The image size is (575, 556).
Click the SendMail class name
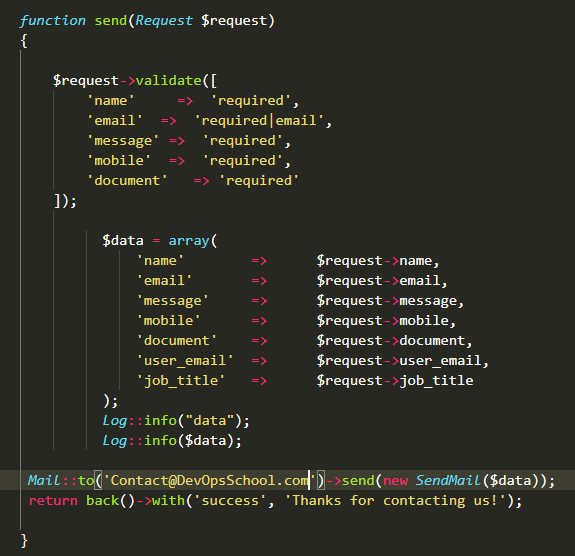448,480
